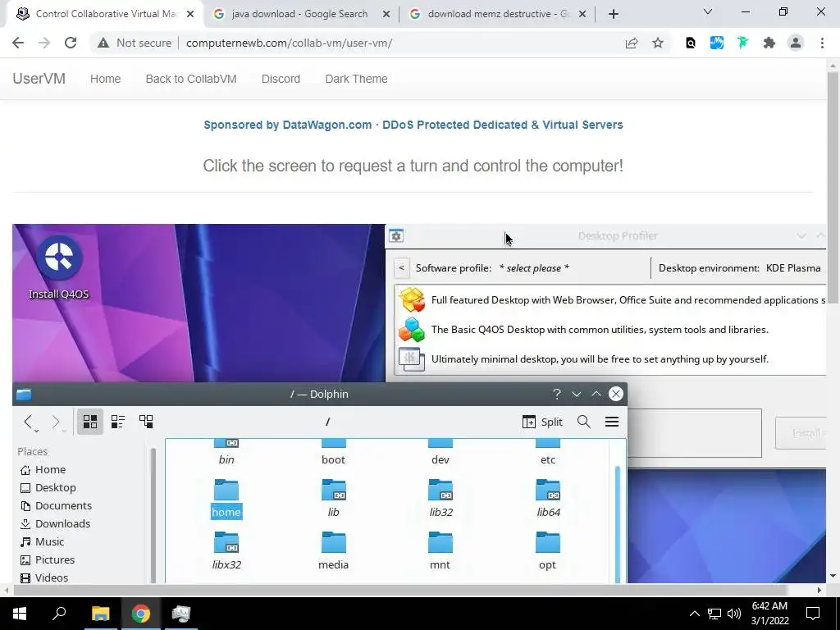Switch Dolphin to compact view mode
The width and height of the screenshot is (840, 630).
click(118, 422)
